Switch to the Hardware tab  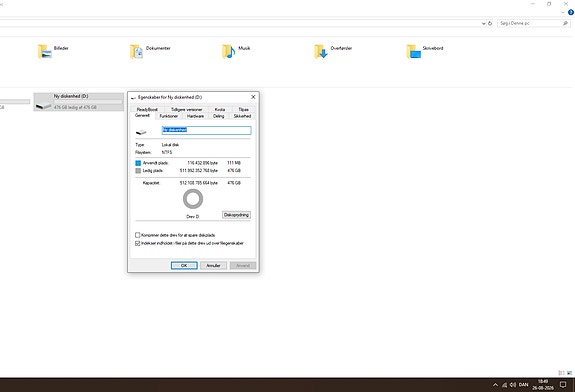point(195,116)
